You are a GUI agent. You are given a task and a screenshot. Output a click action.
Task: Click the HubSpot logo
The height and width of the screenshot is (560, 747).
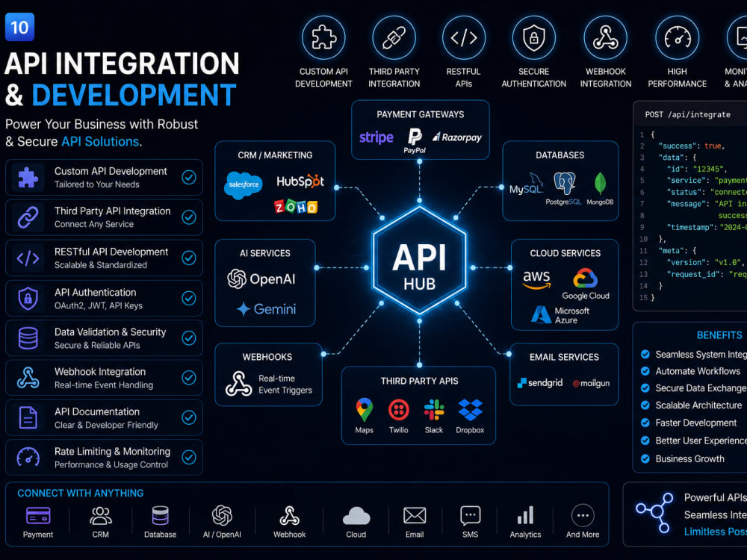(300, 181)
